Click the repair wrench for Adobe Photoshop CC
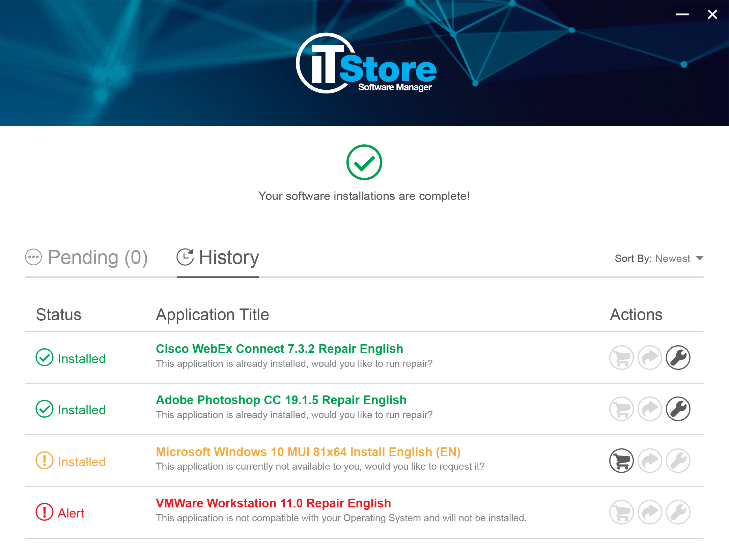Screen dimensions: 729x560 click(x=678, y=409)
